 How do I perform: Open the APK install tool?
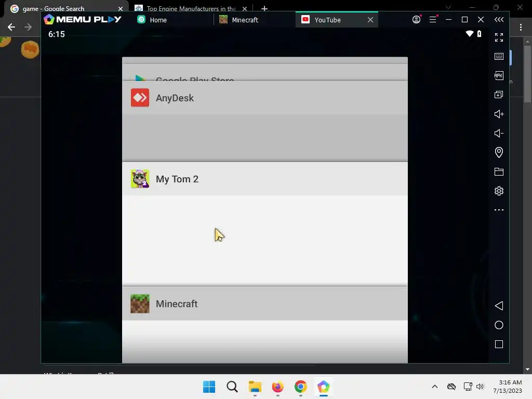pos(499,76)
